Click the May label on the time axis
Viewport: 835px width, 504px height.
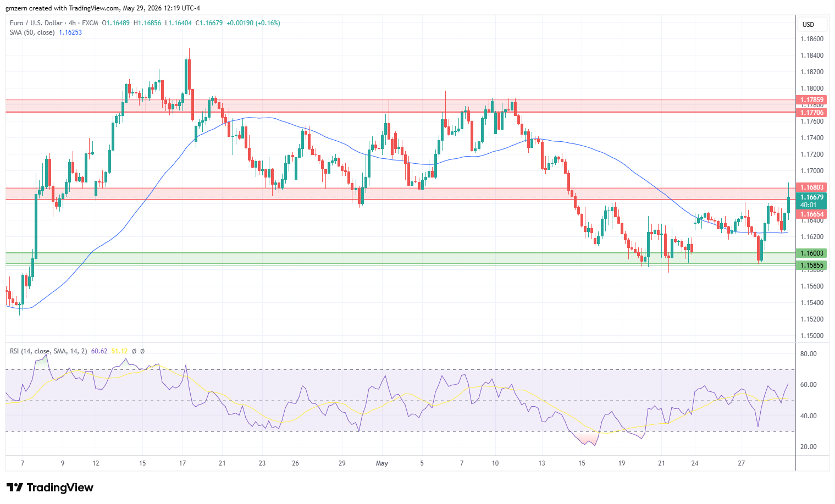(x=382, y=463)
